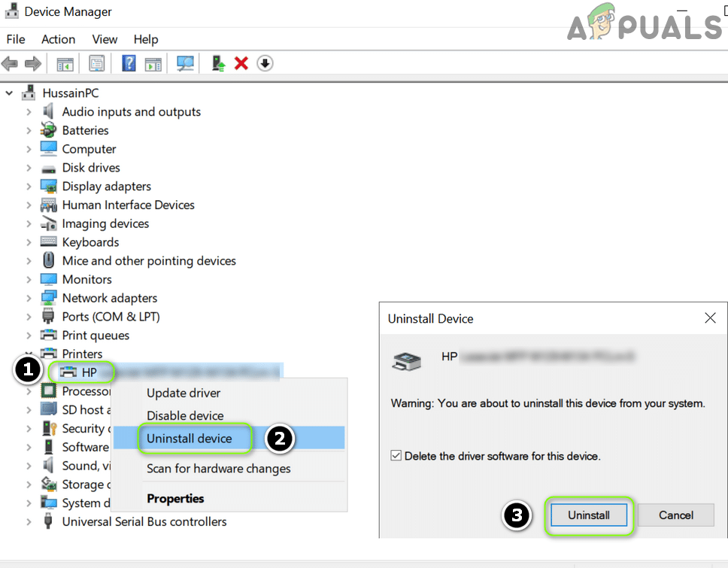This screenshot has height=568, width=728.
Task: Click the Mice and other pointing devices icon
Action: coord(48,260)
